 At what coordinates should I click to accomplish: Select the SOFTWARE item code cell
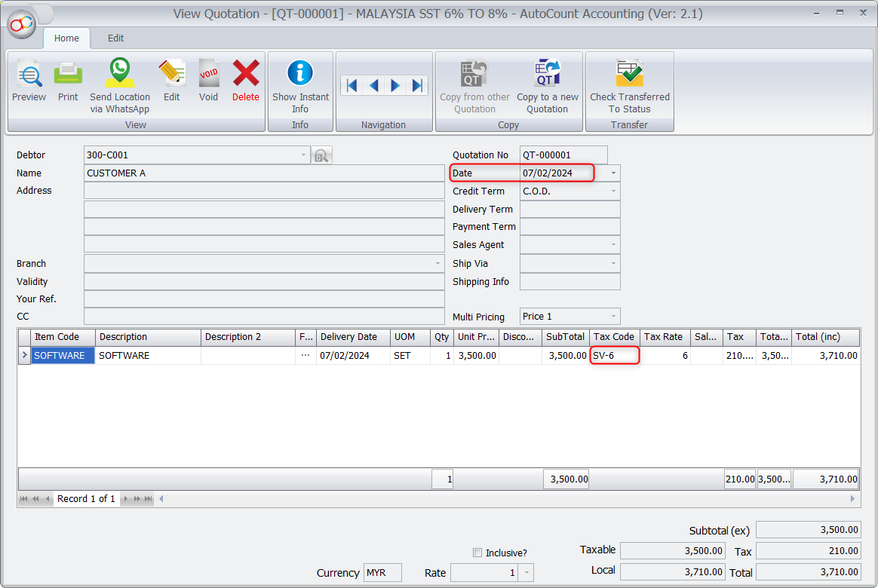(x=62, y=356)
